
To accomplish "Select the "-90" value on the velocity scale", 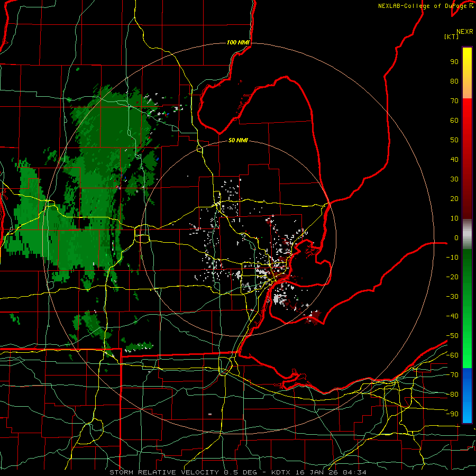I will pos(452,414).
